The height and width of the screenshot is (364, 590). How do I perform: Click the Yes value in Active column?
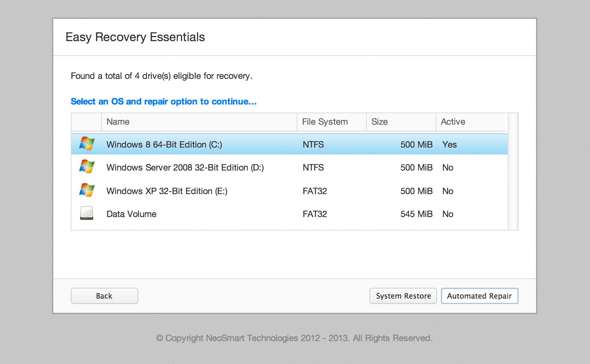(449, 145)
